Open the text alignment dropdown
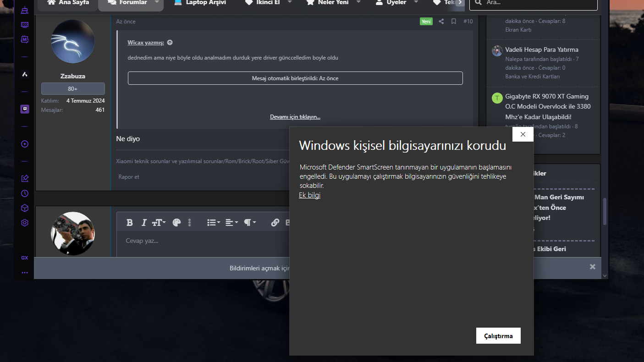The image size is (644, 362). [231, 223]
